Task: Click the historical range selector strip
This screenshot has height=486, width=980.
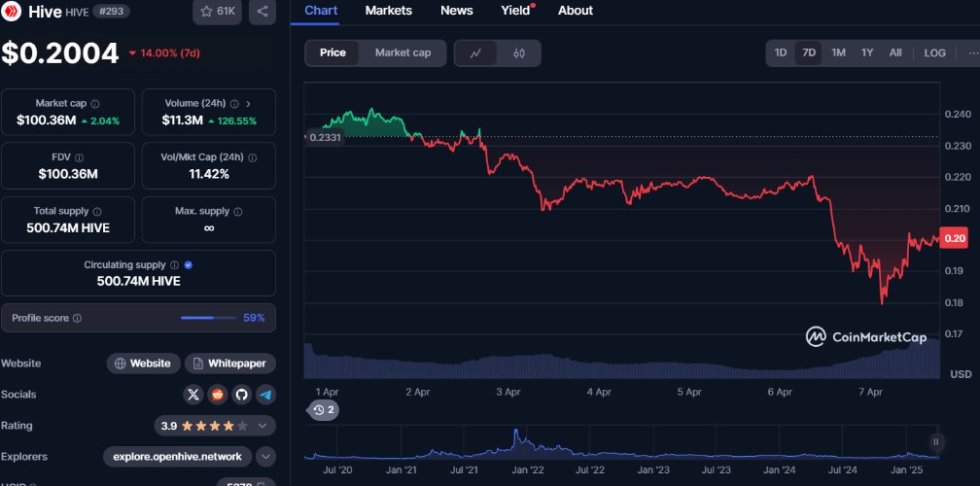Action: (x=622, y=443)
